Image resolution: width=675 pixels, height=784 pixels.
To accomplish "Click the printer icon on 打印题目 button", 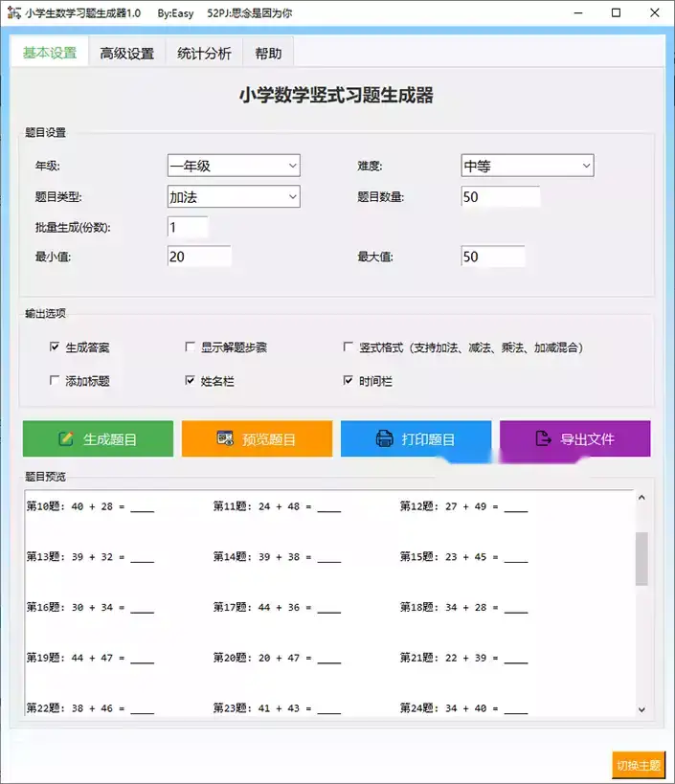I will 385,439.
